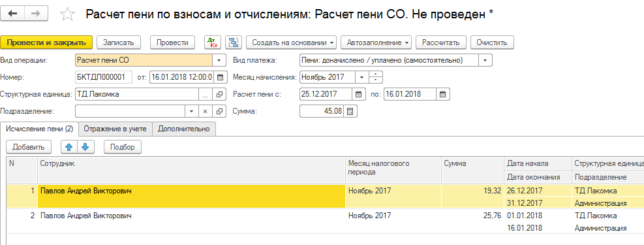Adjust Месяц начисления with spinner arrows

click(376, 77)
